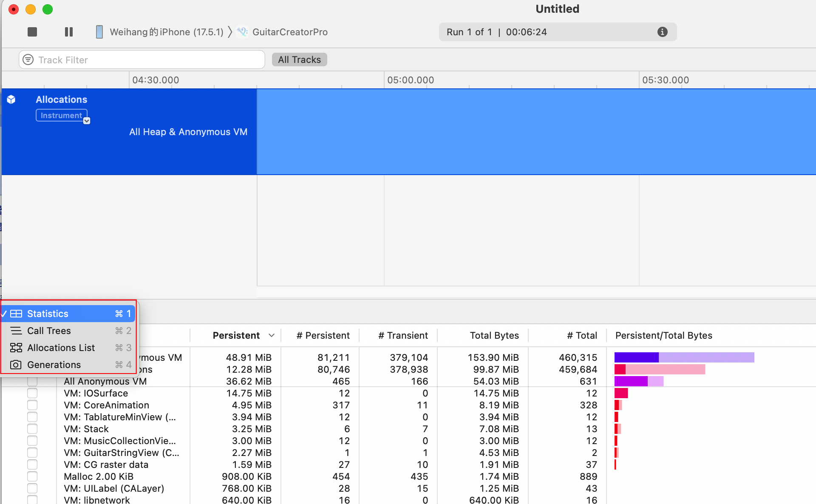
Task: Click the Allocations List icon in the menu
Action: 16,348
